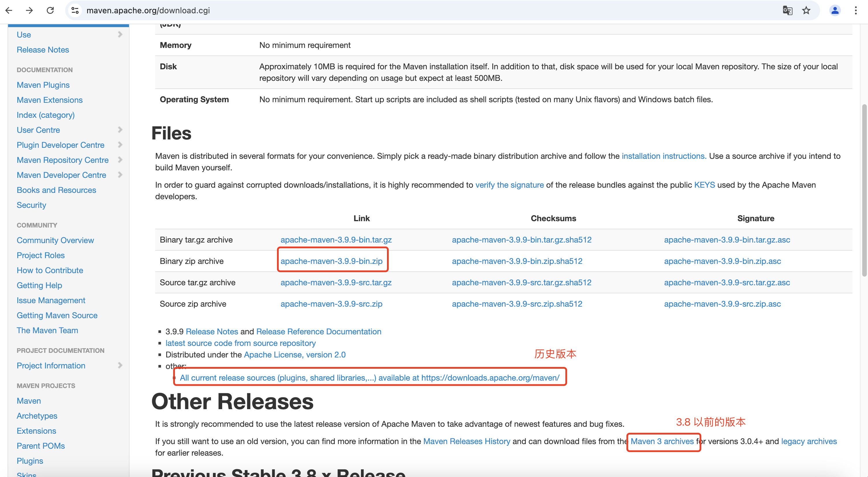Open Project Roles sidebar link

click(x=41, y=256)
